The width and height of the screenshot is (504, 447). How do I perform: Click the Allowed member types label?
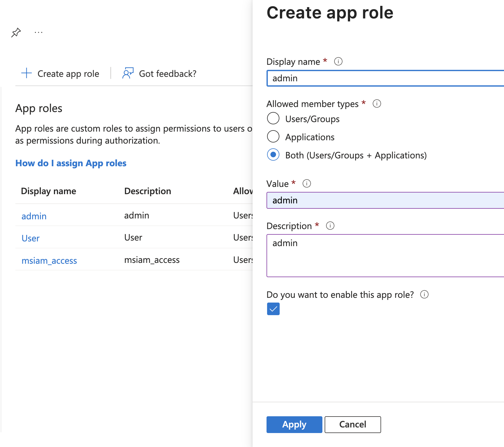312,104
